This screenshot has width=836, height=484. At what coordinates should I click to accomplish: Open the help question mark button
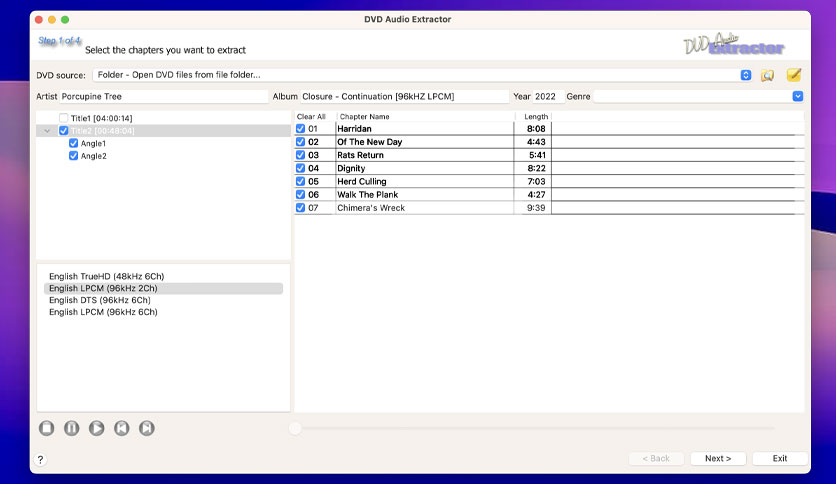click(41, 459)
